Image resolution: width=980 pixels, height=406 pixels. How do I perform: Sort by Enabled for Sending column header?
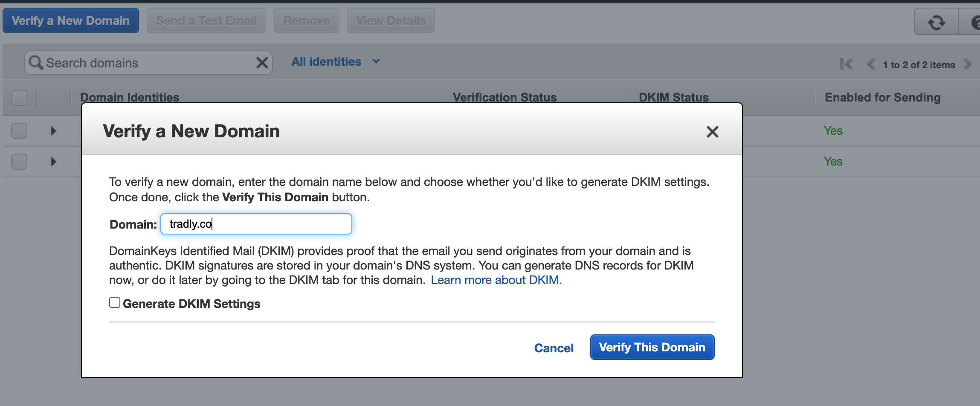882,98
